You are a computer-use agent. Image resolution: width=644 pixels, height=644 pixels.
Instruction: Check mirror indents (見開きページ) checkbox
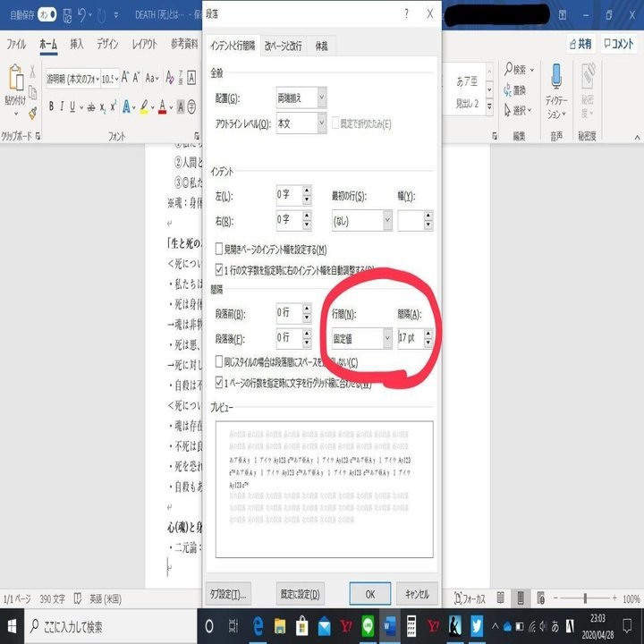pyautogui.click(x=219, y=249)
